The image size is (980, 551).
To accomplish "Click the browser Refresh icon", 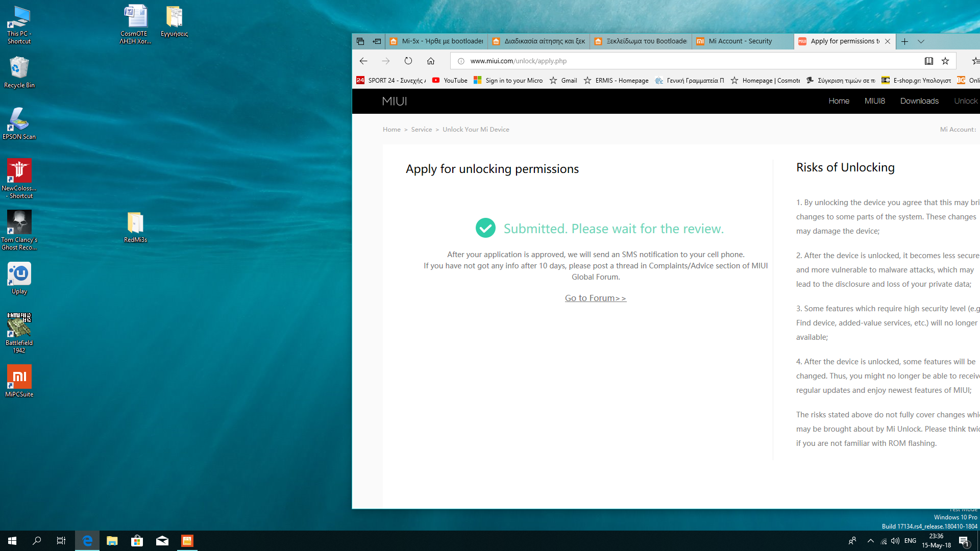I will click(x=408, y=61).
